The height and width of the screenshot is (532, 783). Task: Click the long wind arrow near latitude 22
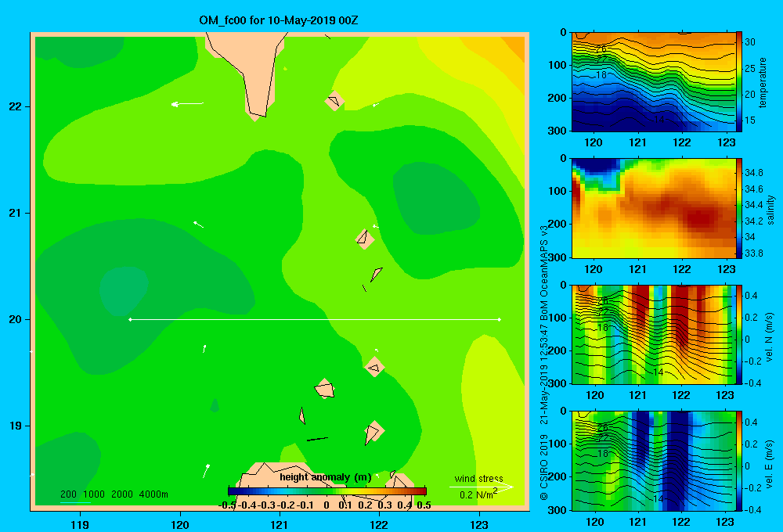click(187, 104)
